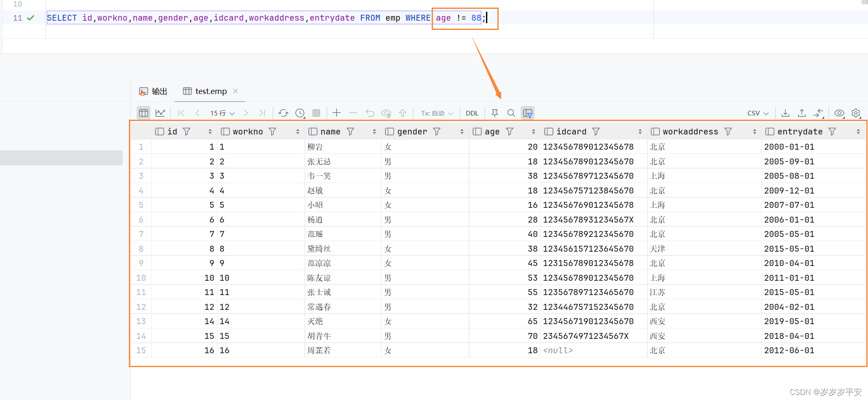Open the Tx: 自动 transaction dropdown
Image resolution: width=868 pixels, height=400 pixels.
pos(437,113)
